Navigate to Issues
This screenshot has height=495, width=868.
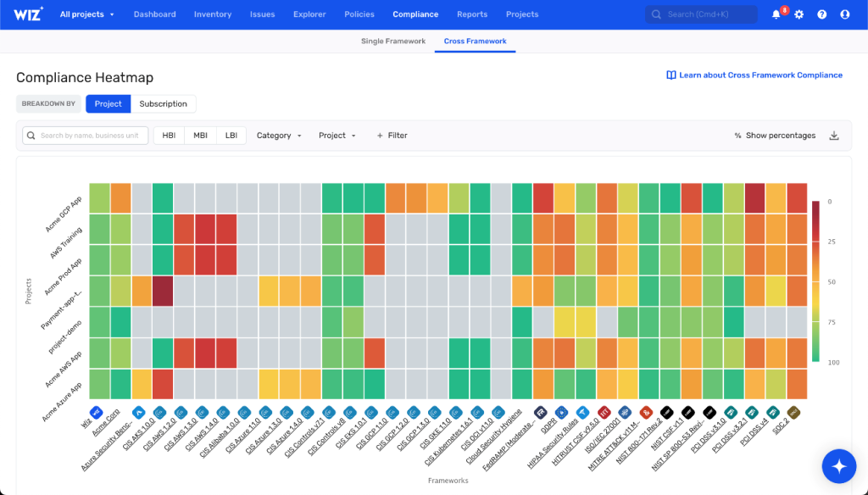coord(263,14)
